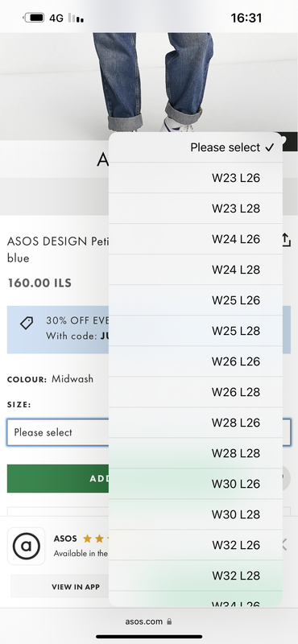Pick W26 L26 from size list
298x644 pixels.
coord(196,361)
